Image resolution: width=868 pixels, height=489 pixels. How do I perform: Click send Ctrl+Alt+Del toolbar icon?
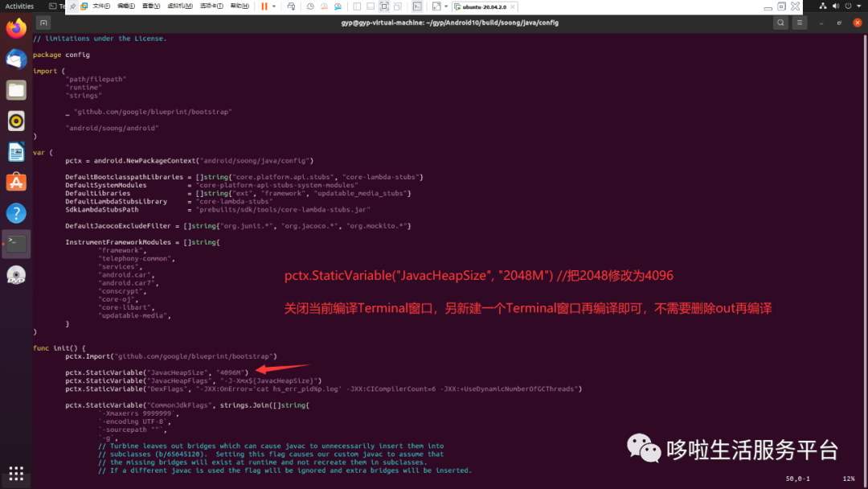[x=291, y=6]
